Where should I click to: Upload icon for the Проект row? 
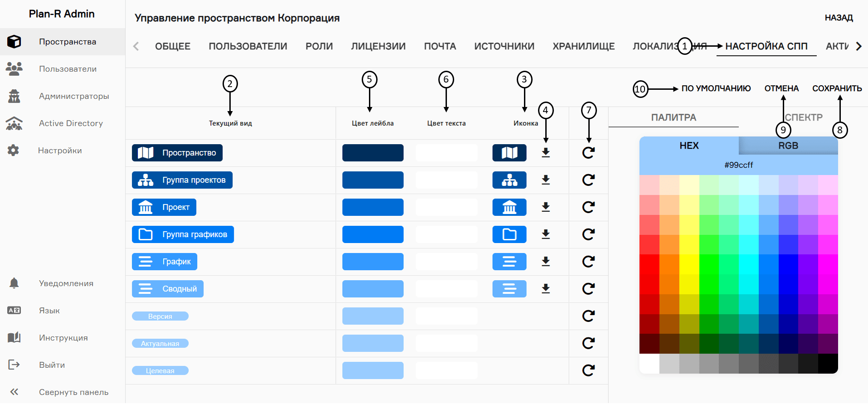point(545,207)
